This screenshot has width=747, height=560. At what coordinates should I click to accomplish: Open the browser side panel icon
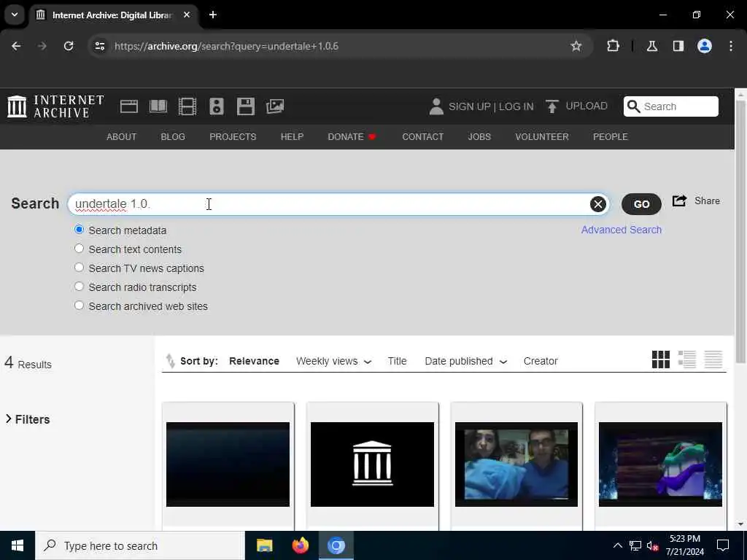tap(678, 46)
